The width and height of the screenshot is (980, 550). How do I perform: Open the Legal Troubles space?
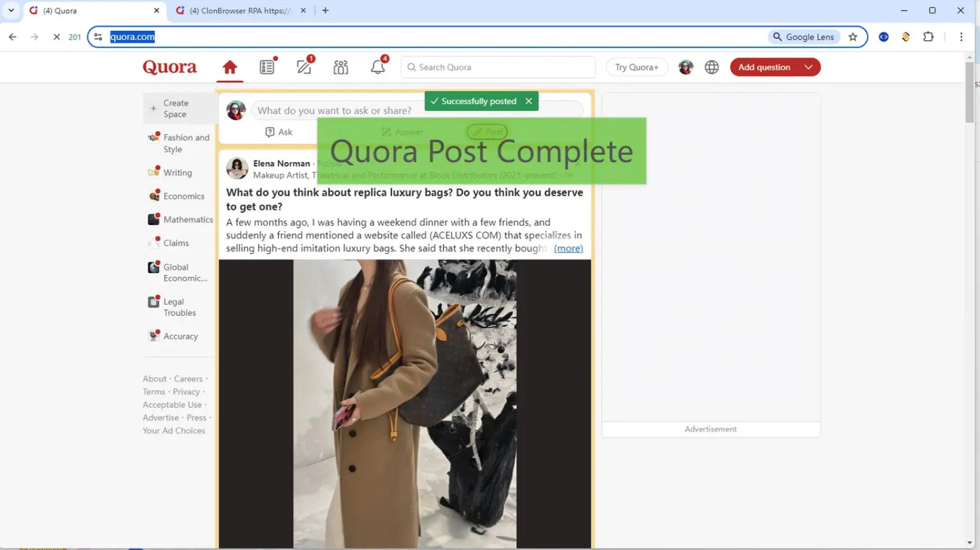click(x=173, y=307)
